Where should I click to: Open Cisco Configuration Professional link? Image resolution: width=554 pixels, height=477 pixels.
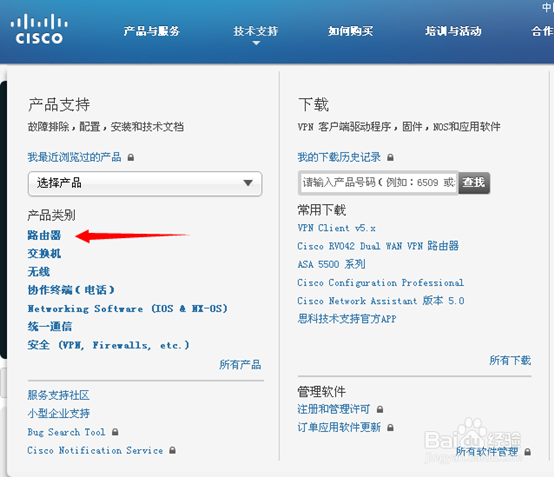coord(381,283)
